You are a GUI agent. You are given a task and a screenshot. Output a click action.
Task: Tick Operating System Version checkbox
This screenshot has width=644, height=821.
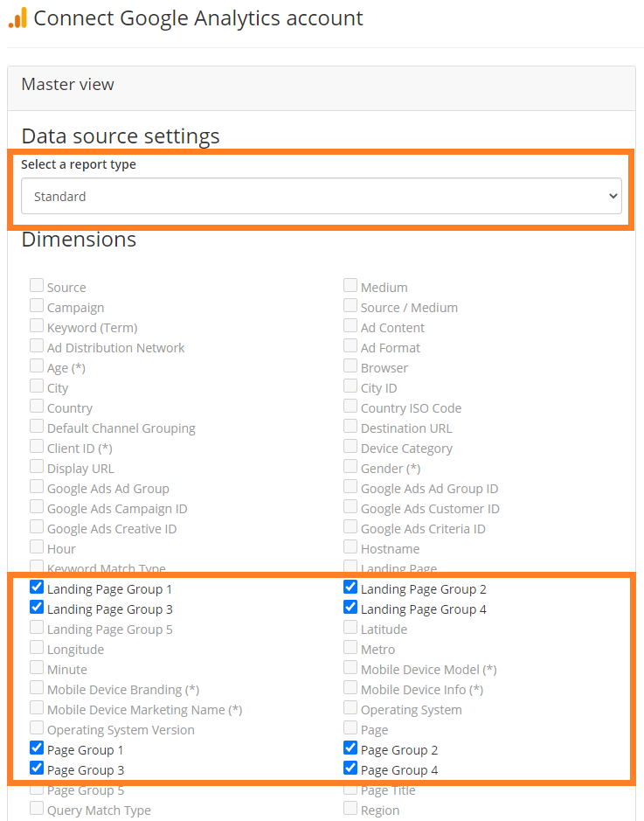click(37, 727)
